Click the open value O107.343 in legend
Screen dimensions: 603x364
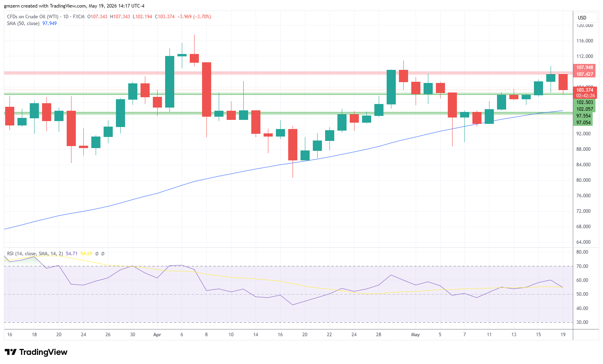(97, 17)
